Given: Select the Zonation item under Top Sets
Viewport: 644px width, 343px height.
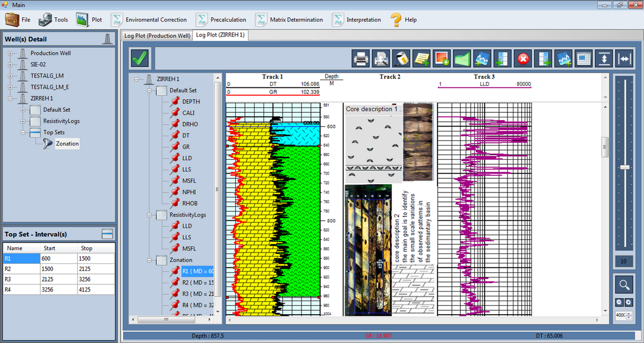Looking at the screenshot, I should pos(67,144).
